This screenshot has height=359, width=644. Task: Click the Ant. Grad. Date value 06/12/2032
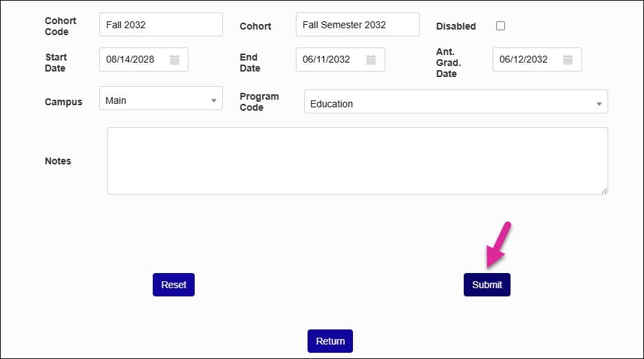tap(523, 60)
